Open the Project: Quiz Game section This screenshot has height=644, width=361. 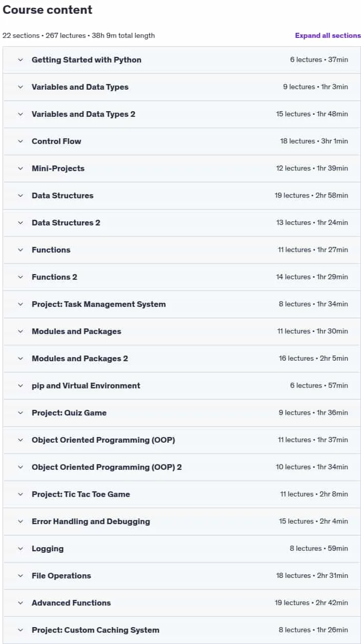182,413
